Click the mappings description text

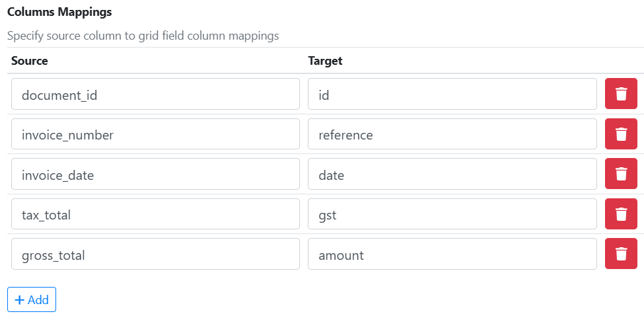[143, 36]
